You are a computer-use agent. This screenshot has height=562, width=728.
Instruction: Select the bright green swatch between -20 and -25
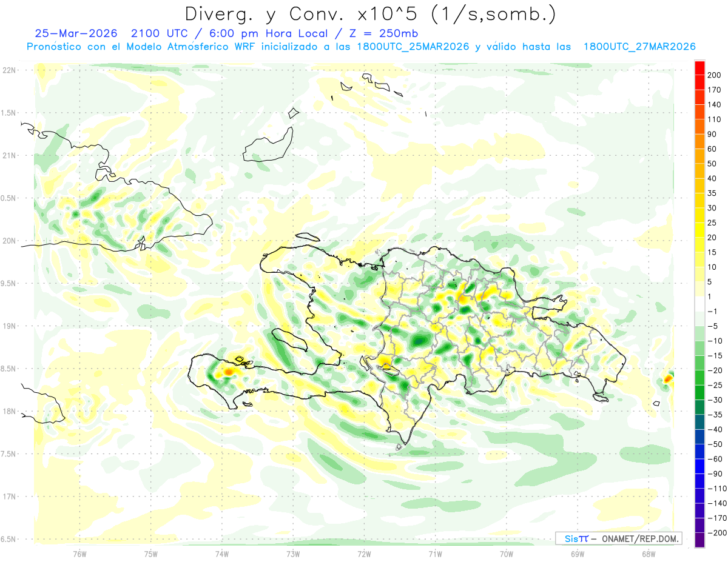tap(699, 378)
